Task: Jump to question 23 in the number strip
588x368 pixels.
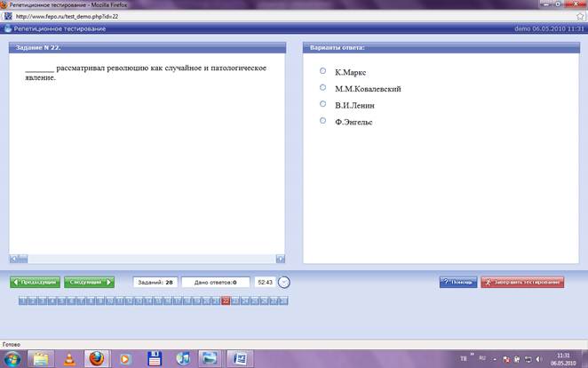Action: point(235,300)
